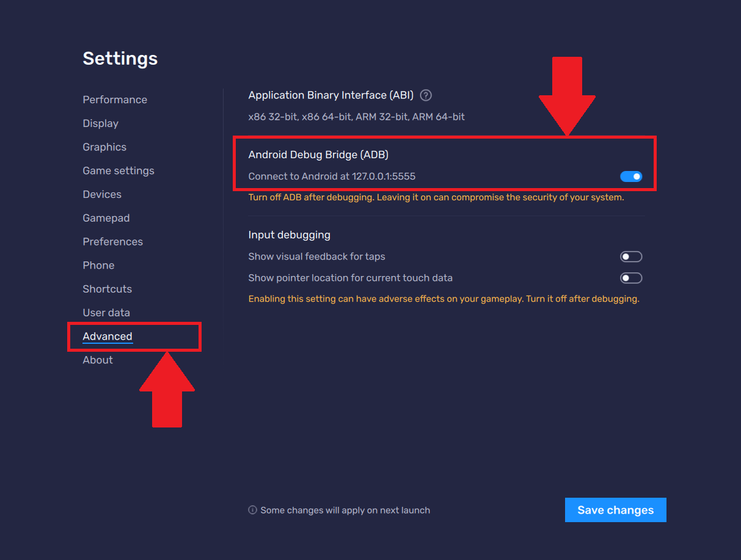Open Phone settings section
The image size is (741, 560).
(x=98, y=265)
